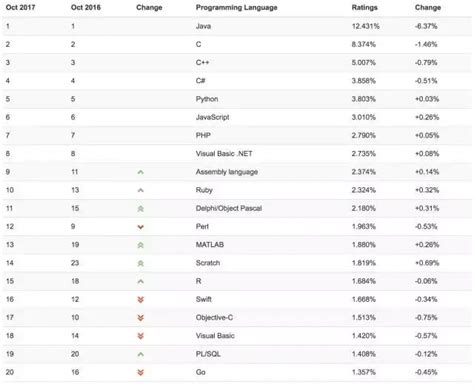Click the double down arrow for Go

coord(141,372)
